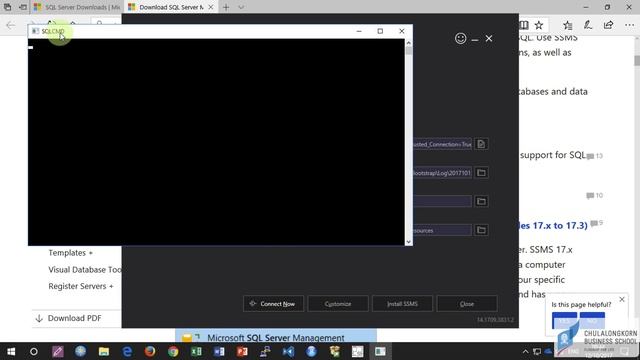Open a new Edge tab
The image size is (640, 360).
tap(226, 7)
